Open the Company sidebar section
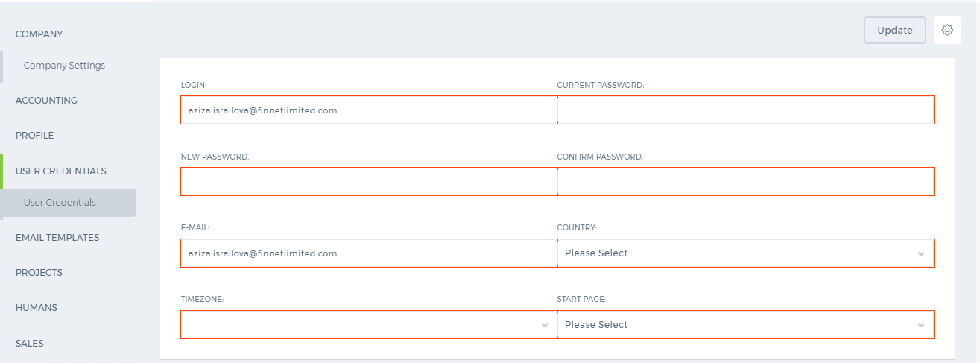980x363 pixels. [39, 34]
